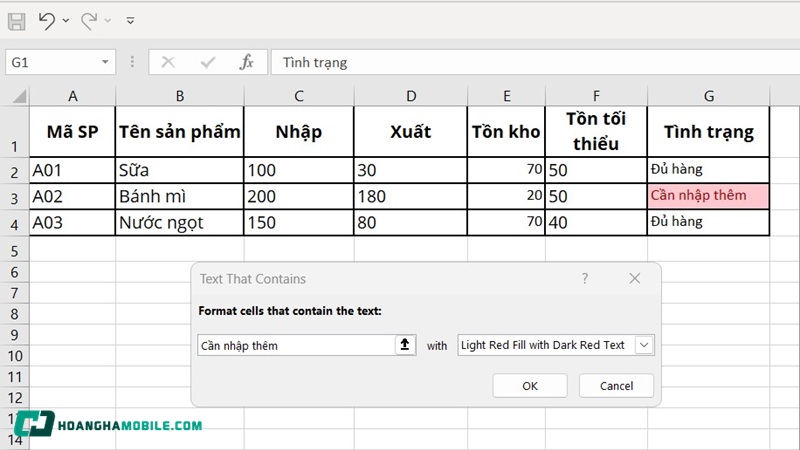Click the highlighted Cần nhập thêm cell
This screenshot has width=800, height=450.
[708, 196]
